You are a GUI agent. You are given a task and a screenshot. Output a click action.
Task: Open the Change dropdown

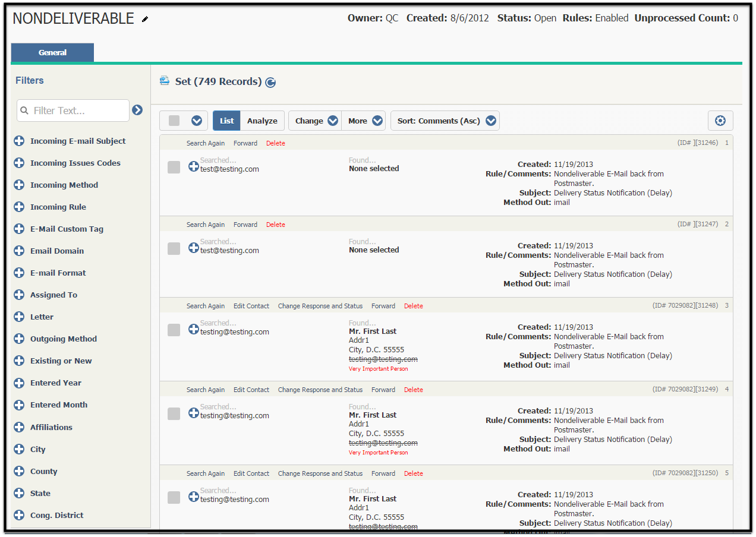pyautogui.click(x=314, y=121)
